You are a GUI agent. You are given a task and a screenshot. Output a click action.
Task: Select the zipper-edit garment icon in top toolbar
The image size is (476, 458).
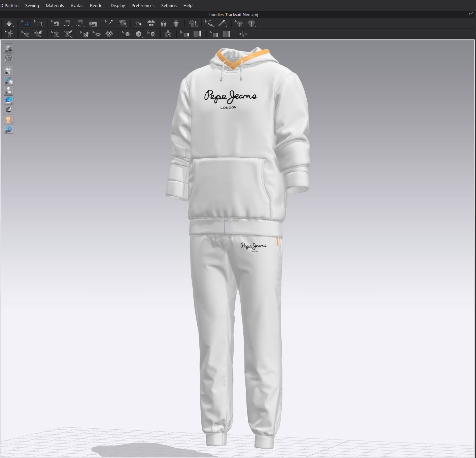pos(239,24)
